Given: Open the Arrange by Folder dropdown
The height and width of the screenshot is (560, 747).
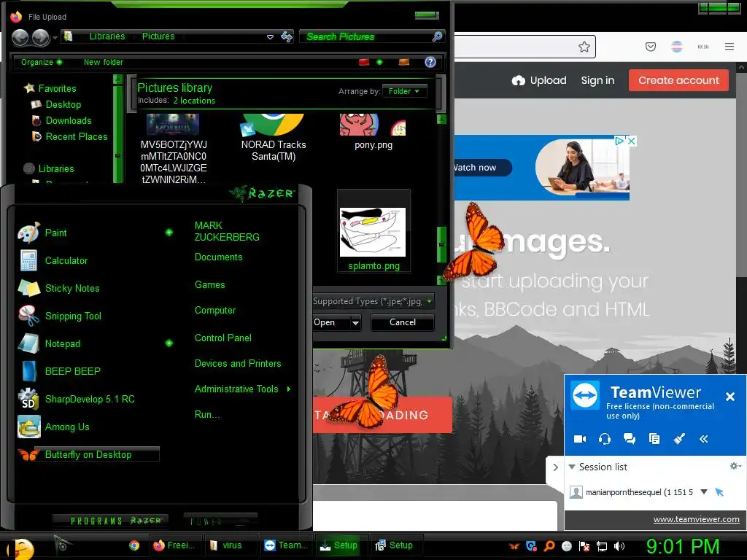Looking at the screenshot, I should pyautogui.click(x=404, y=91).
